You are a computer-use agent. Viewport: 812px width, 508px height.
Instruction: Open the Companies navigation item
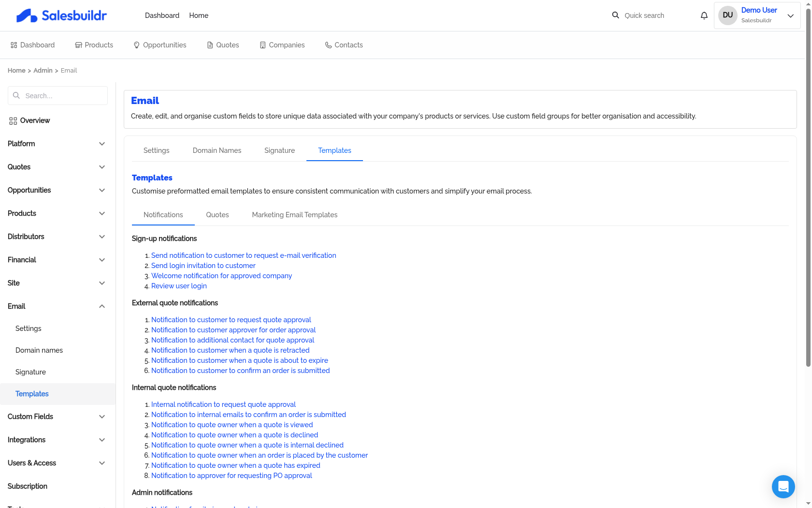pyautogui.click(x=282, y=45)
